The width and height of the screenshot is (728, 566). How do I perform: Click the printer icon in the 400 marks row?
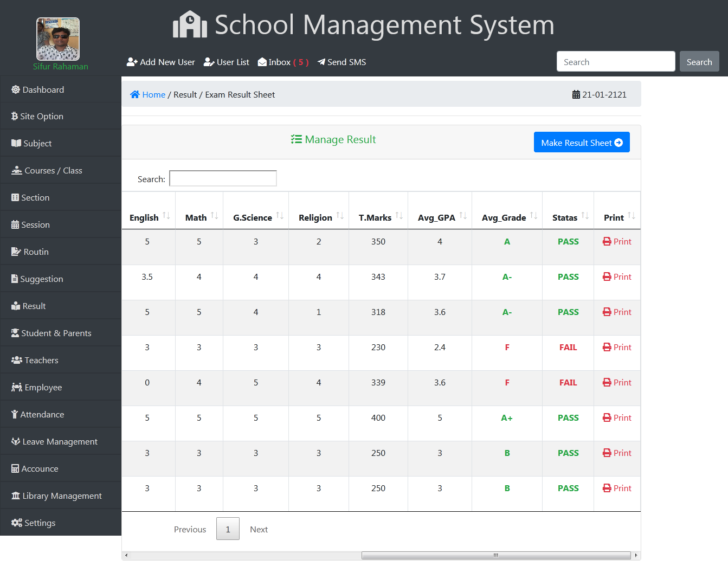(607, 417)
